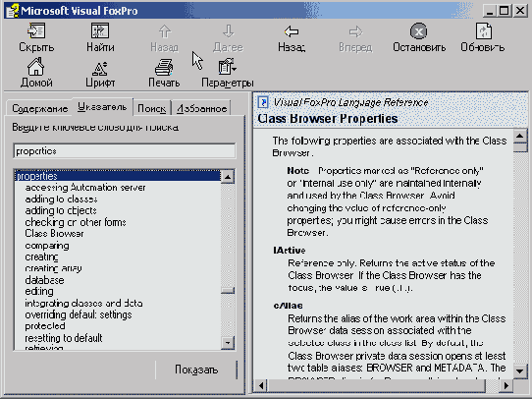
Task: Maximize the Visual FoxPro help window
Action: point(505,11)
